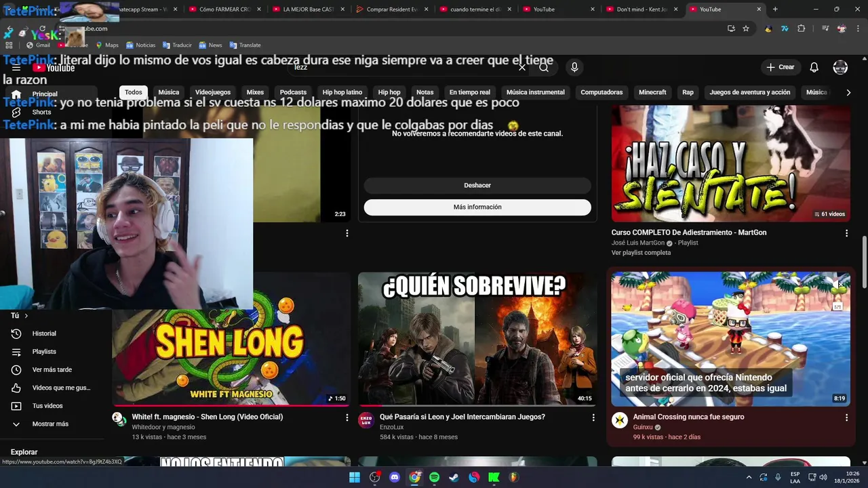This screenshot has height=488, width=868.
Task: Open the account avatar menu
Action: [840, 67]
